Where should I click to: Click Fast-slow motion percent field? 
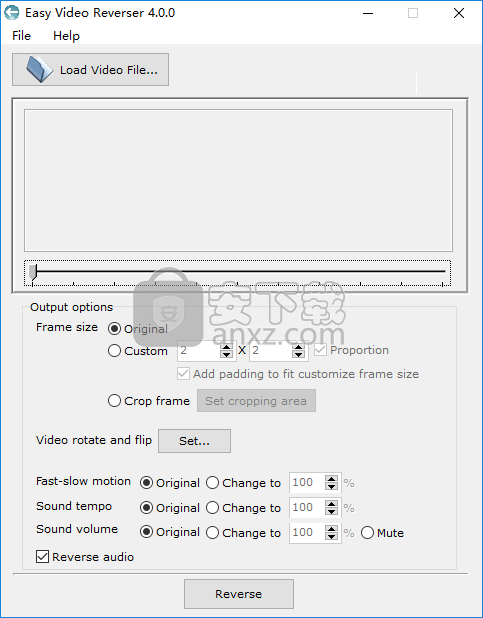click(307, 483)
